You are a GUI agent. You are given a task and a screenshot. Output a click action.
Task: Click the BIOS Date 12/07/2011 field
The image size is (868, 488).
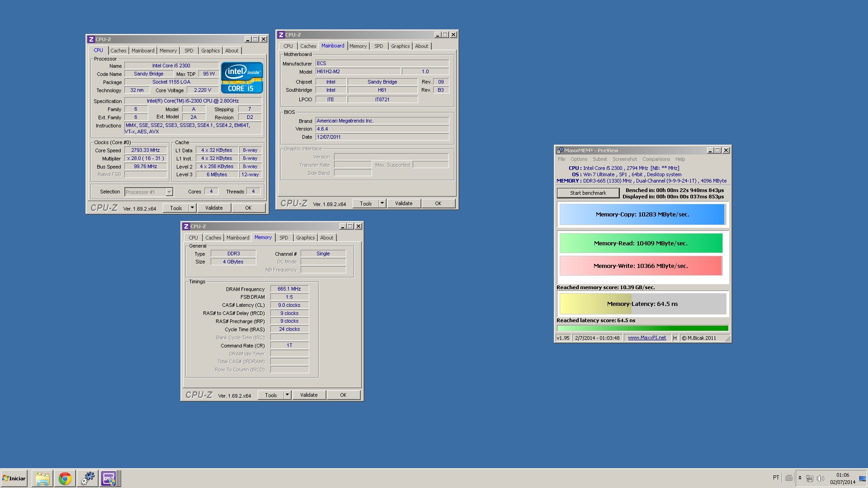click(382, 137)
